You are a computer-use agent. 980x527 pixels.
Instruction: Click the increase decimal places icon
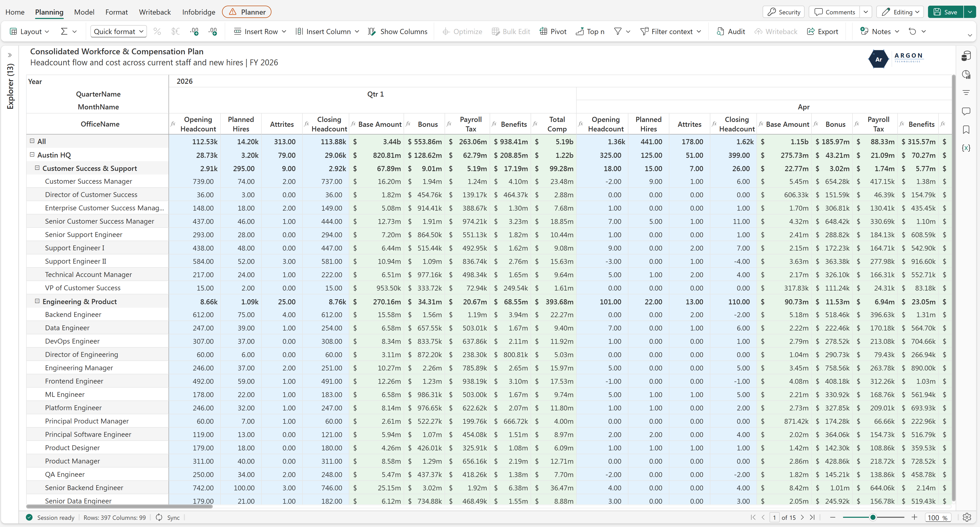tap(213, 32)
